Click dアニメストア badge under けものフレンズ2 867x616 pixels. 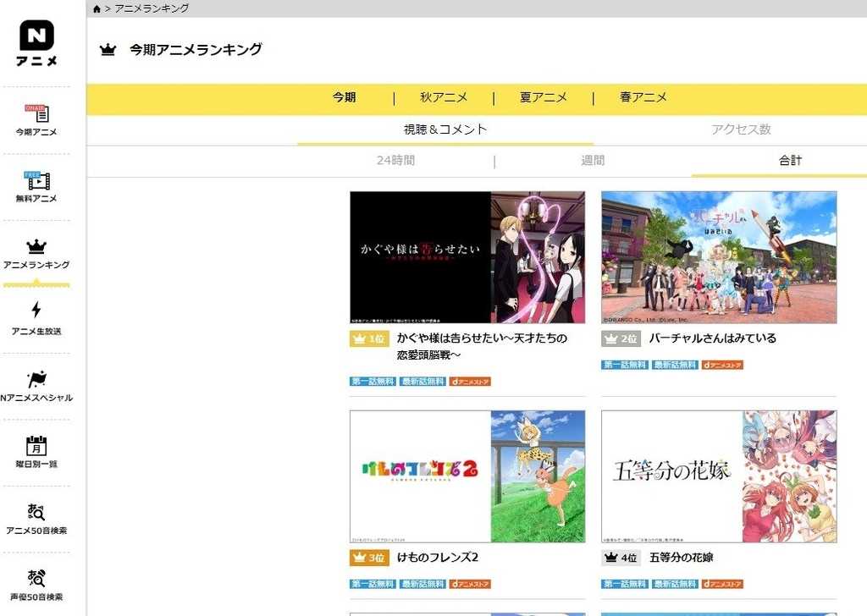470,584
